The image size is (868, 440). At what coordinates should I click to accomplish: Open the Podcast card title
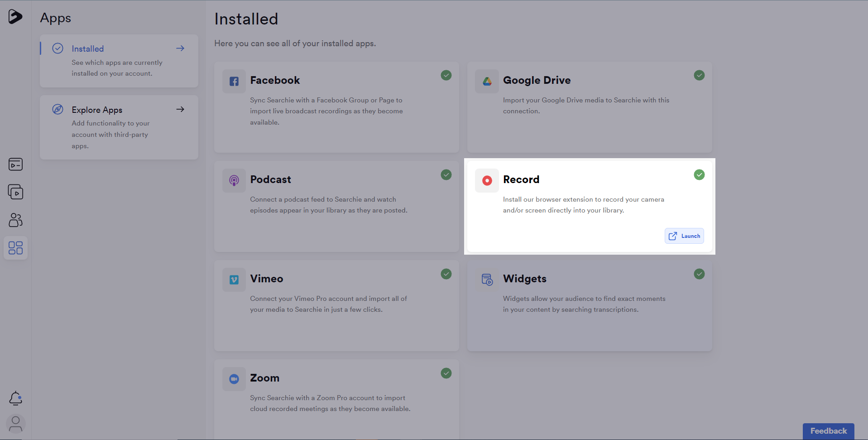tap(270, 179)
